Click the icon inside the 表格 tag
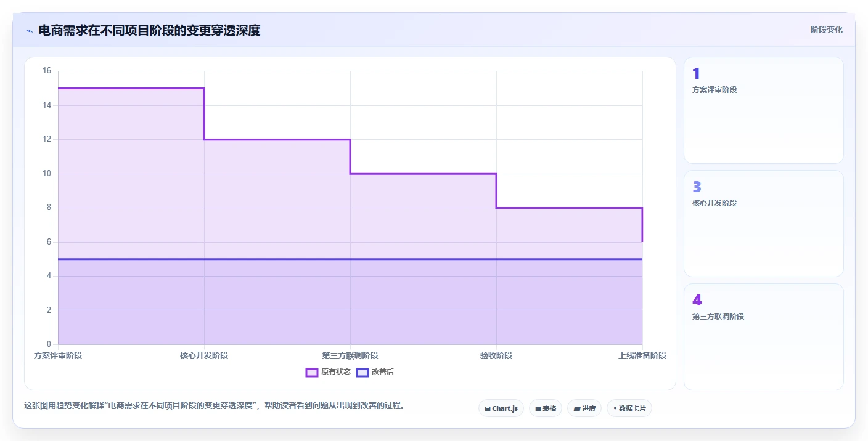This screenshot has height=441, width=868. click(538, 408)
